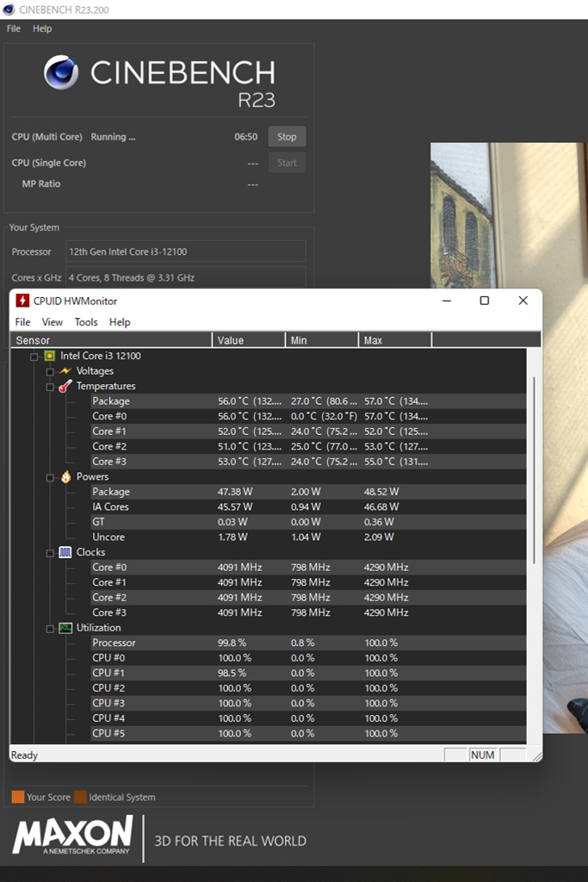
Task: Click the 06:50 elapsed time
Action: pyautogui.click(x=245, y=137)
